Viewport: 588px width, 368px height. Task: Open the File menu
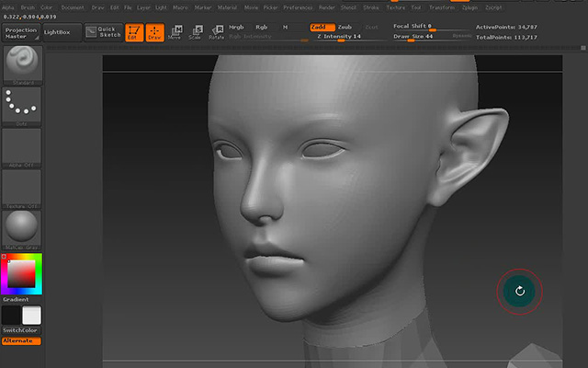(x=128, y=7)
